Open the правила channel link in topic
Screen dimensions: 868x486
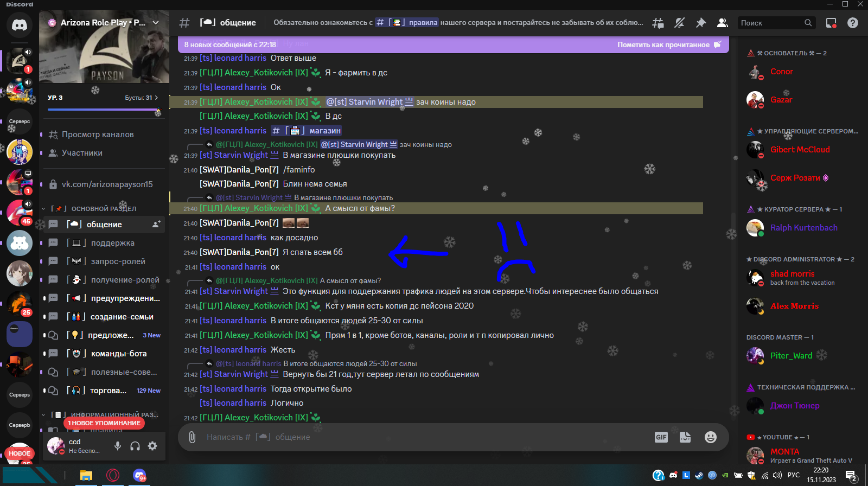pyautogui.click(x=407, y=23)
